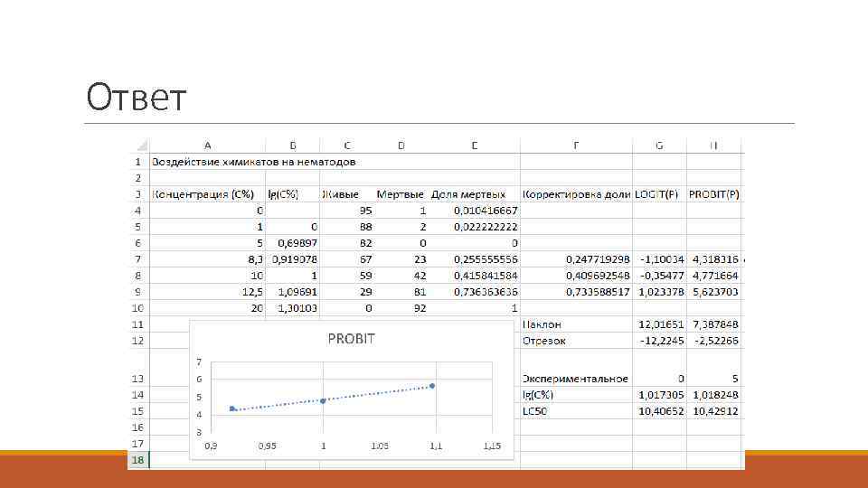Click the chart data point near x=1,1
Image resolution: width=868 pixels, height=488 pixels.
432,386
